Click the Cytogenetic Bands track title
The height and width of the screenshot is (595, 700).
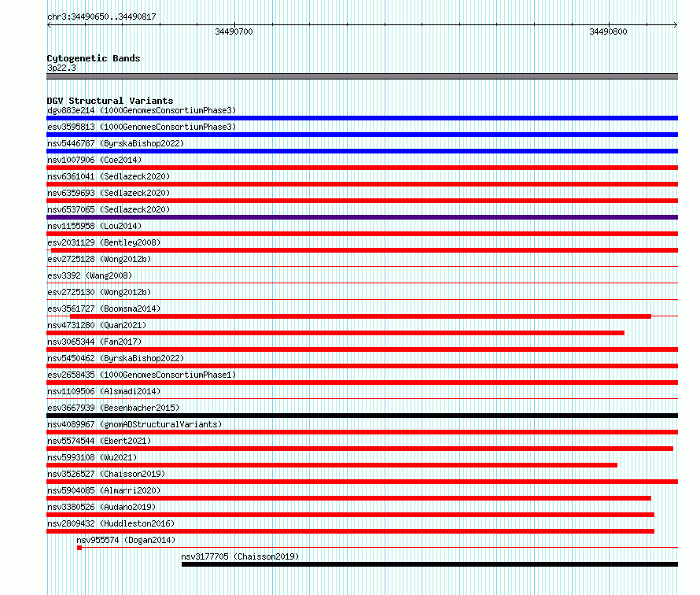94,58
